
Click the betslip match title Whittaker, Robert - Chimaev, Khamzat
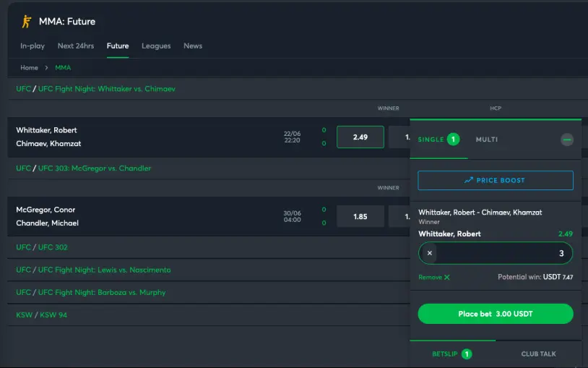click(x=480, y=212)
